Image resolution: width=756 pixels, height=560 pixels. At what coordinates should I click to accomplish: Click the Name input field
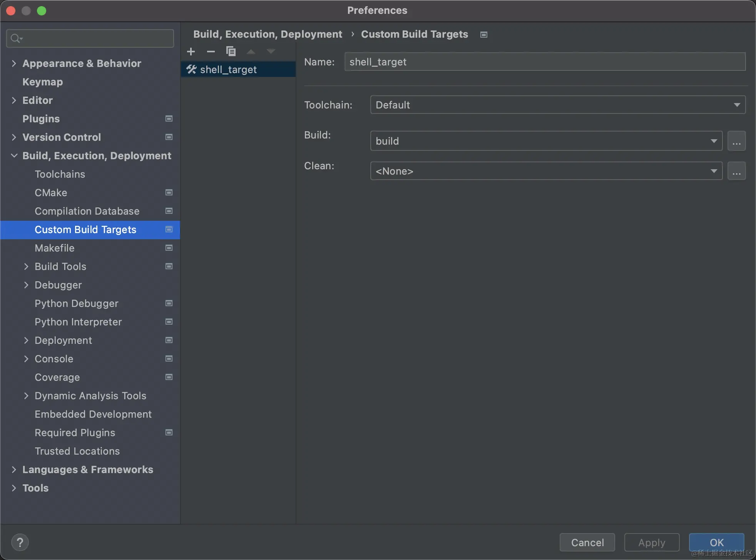pos(544,62)
